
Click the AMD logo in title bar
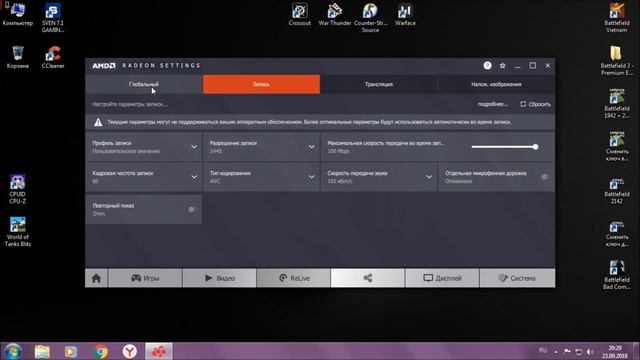[104, 65]
